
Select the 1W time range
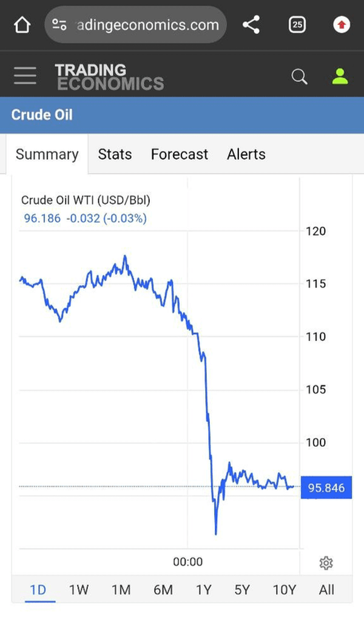pyautogui.click(x=79, y=589)
